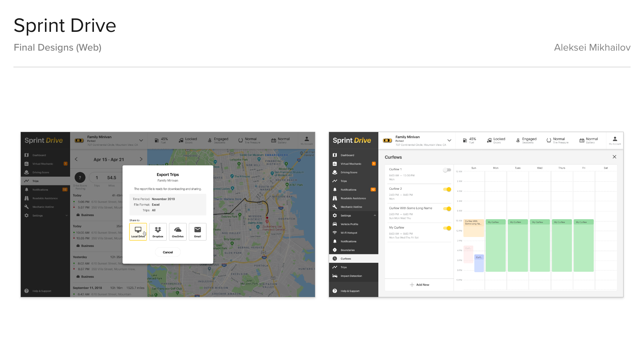Open Vehicle Profile settings item
The width and height of the screenshot is (644, 362).
click(354, 224)
